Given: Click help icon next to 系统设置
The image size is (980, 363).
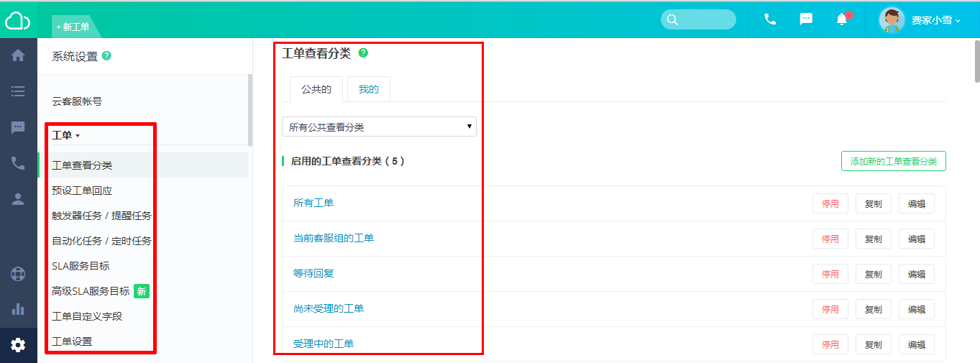Looking at the screenshot, I should [x=106, y=55].
